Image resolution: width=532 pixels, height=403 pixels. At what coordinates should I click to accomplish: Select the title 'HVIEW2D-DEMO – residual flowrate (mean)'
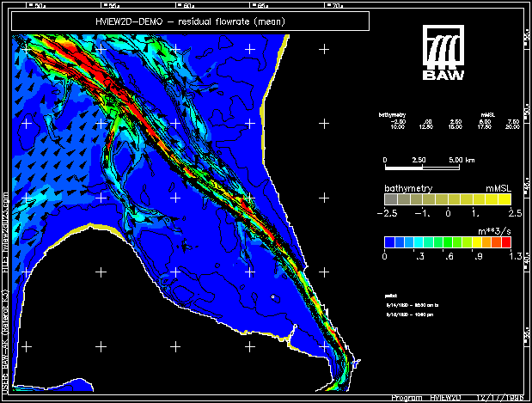click(190, 21)
